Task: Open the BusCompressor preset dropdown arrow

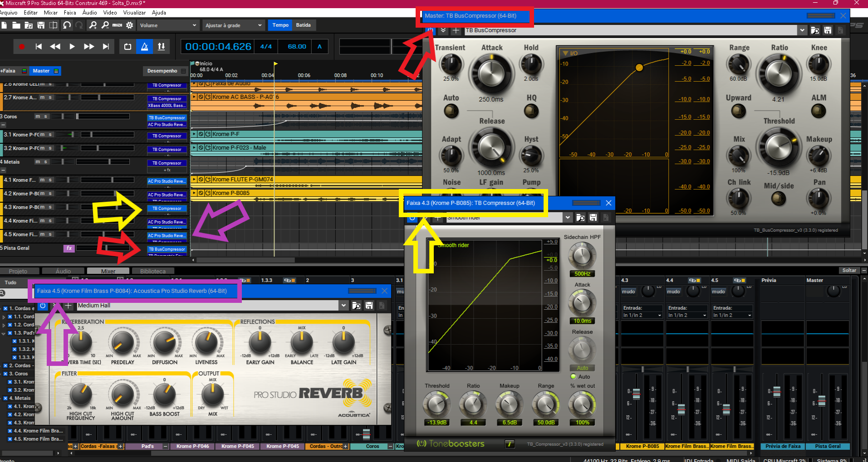Action: tap(802, 30)
